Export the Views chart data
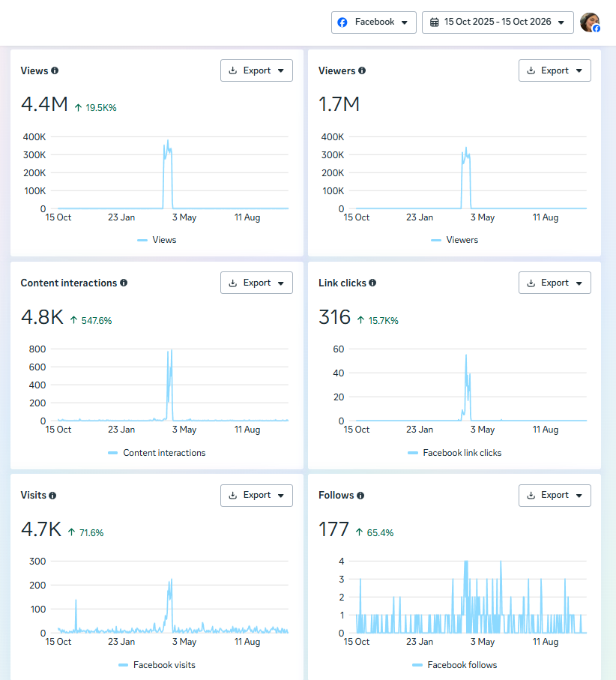The width and height of the screenshot is (616, 680). (x=256, y=70)
